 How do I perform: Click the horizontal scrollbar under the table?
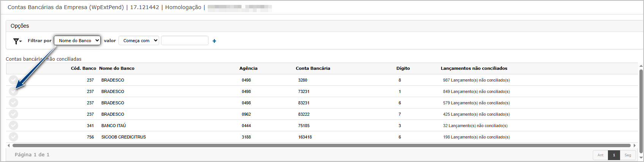pyautogui.click(x=321, y=145)
